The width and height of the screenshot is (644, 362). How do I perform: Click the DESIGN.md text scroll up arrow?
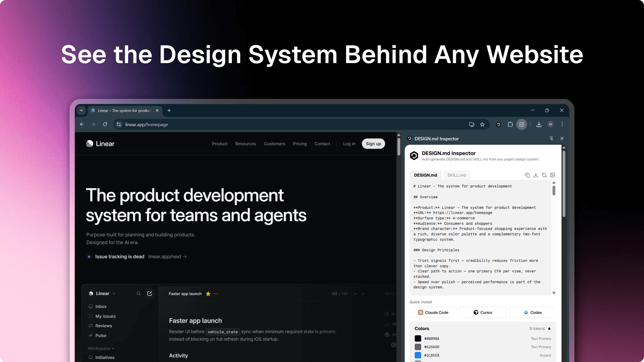(x=554, y=183)
